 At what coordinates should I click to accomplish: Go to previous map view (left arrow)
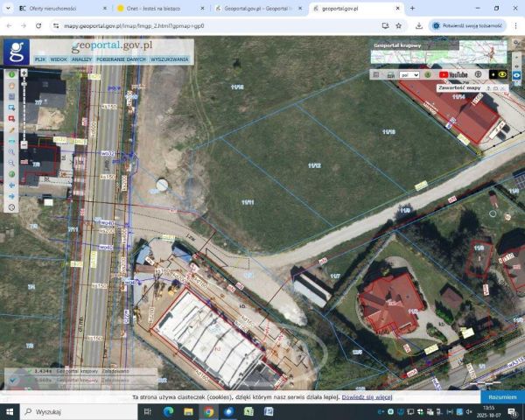click(11, 185)
